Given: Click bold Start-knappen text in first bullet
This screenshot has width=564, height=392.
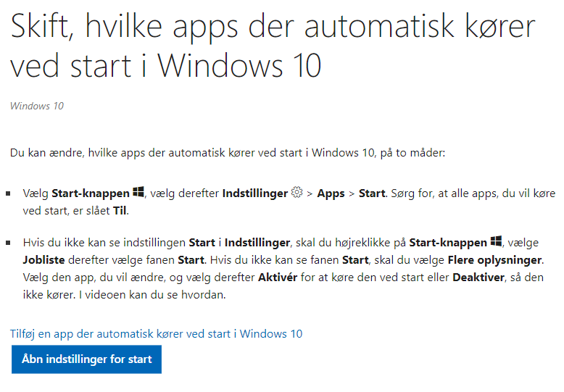Looking at the screenshot, I should (x=91, y=193).
